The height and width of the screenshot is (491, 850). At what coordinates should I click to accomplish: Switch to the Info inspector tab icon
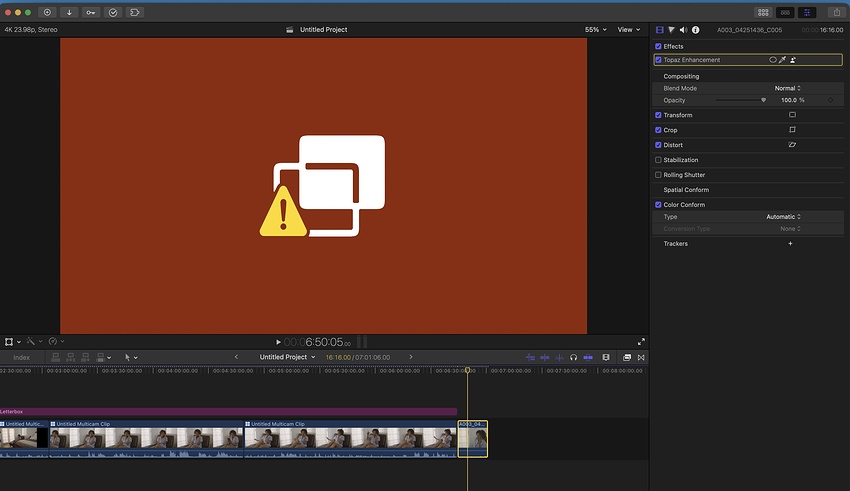tap(696, 30)
